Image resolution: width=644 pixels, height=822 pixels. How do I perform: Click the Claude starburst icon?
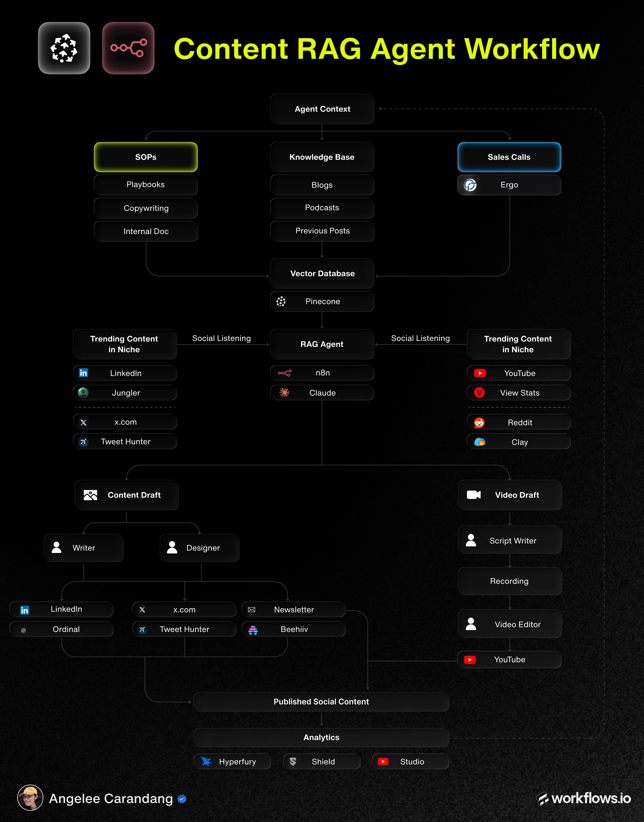point(284,392)
